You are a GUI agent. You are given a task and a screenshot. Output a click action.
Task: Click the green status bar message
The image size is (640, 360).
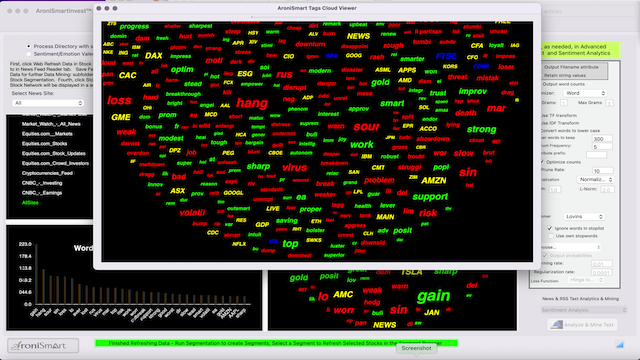pos(276,343)
